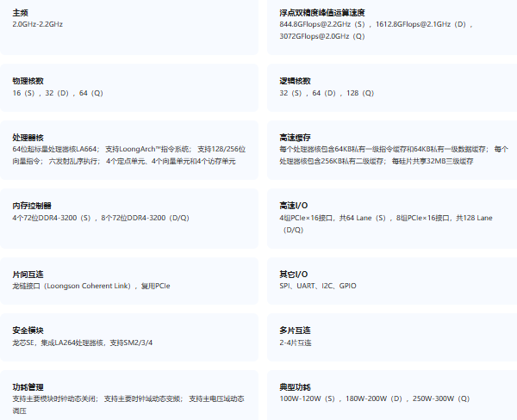
Task: Click the LA664 processor core description
Action: coord(129,155)
